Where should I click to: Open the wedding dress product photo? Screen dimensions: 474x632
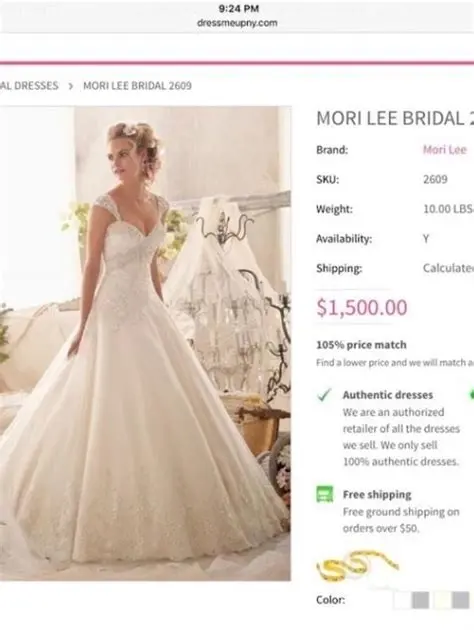[x=145, y=343]
